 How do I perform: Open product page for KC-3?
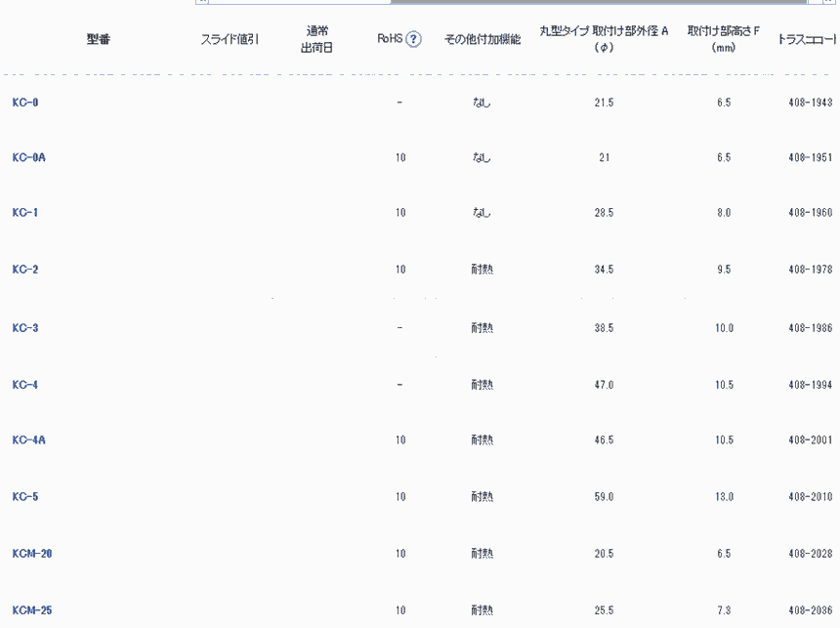25,328
